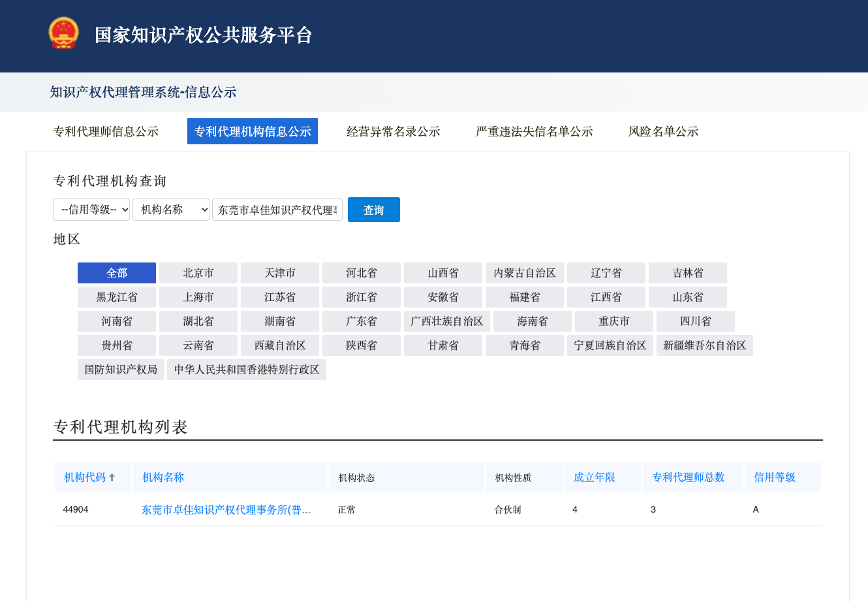Choose the 海南省 region
Viewport: 868px width, 602px height.
533,321
